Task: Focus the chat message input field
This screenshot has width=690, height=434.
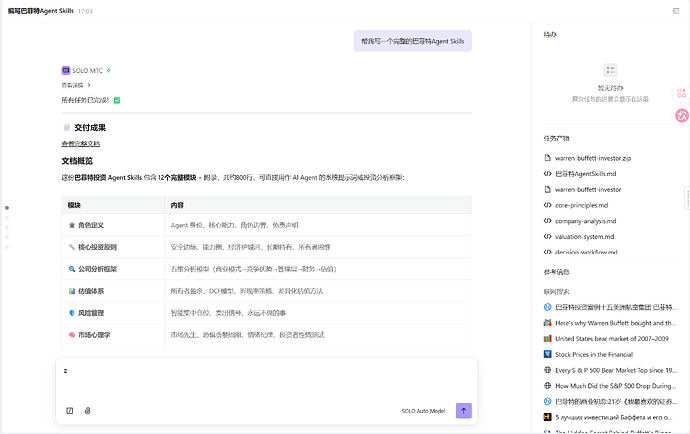Action: tap(266, 379)
